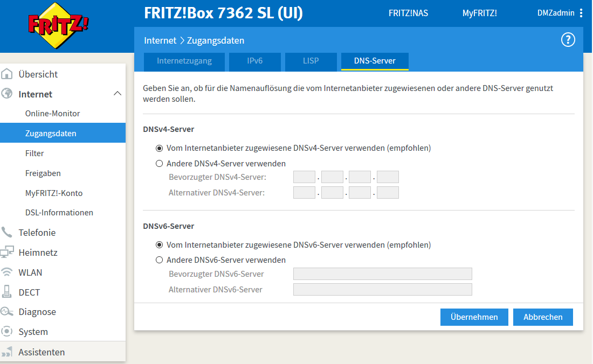Click the Assistenten icon
Viewport: 593px width, 364px height.
coord(7,352)
